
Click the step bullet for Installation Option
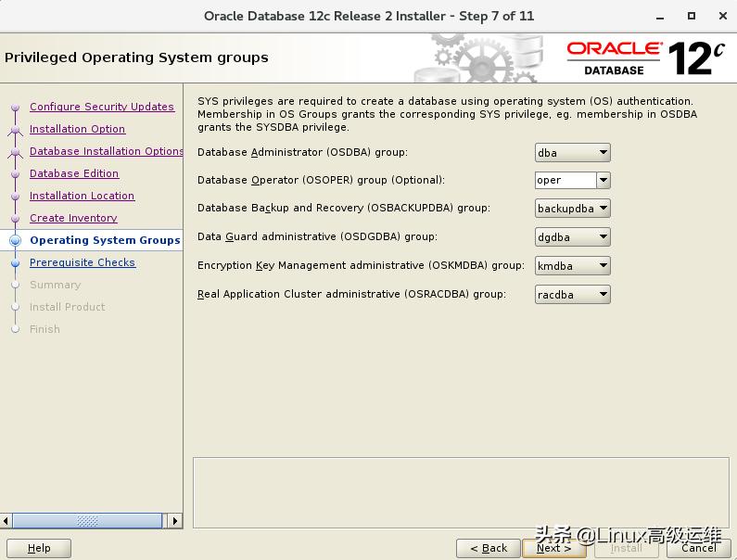pos(16,129)
